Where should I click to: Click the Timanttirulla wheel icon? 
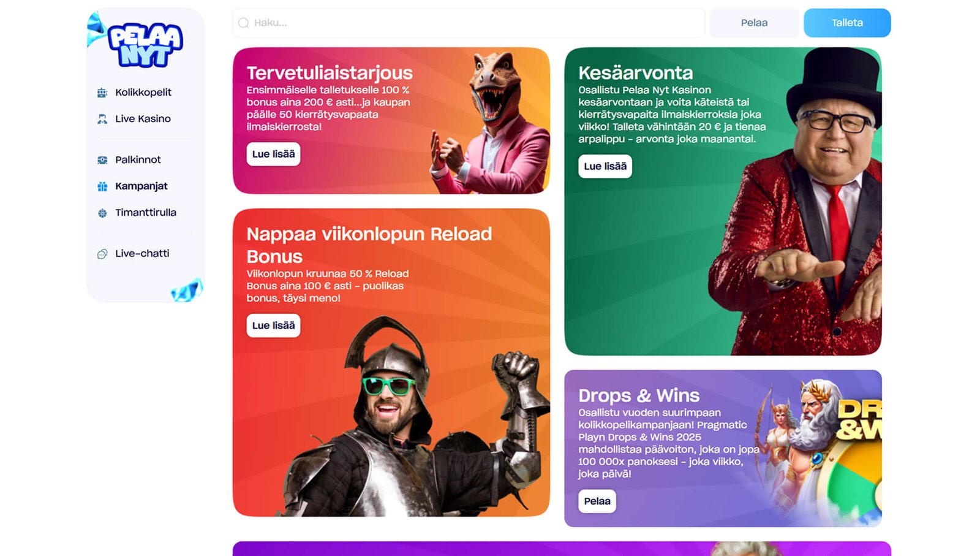[102, 213]
